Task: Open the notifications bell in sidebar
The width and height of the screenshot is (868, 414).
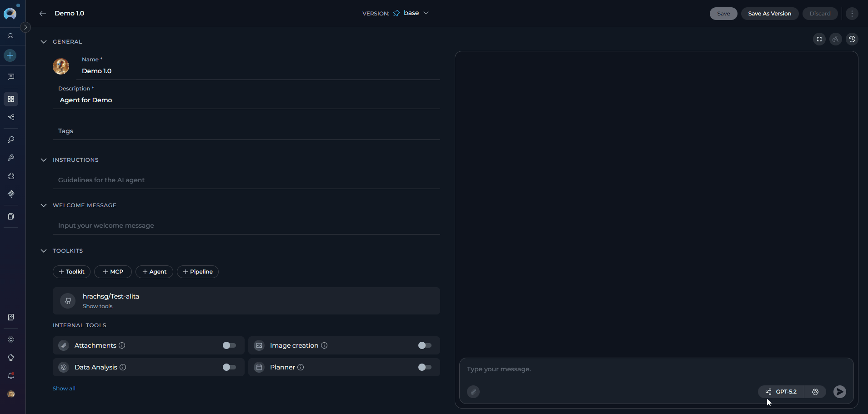Action: tap(11, 376)
